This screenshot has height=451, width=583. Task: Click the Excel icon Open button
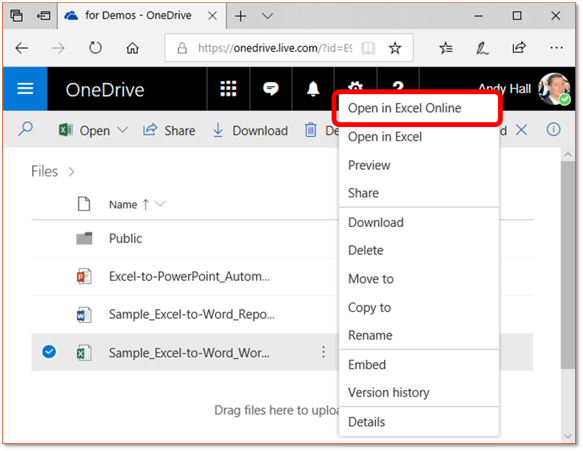[x=84, y=130]
